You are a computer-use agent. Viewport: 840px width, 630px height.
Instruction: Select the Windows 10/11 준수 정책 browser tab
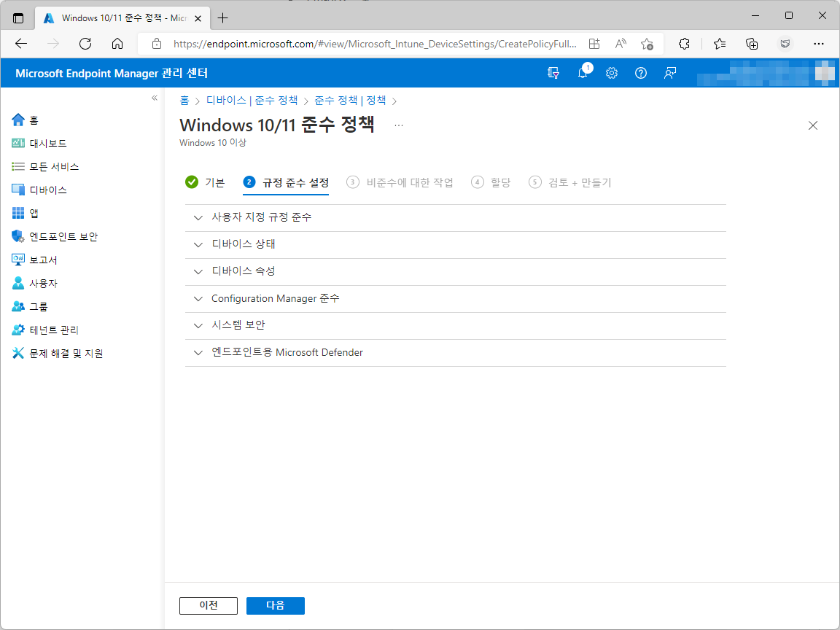122,18
